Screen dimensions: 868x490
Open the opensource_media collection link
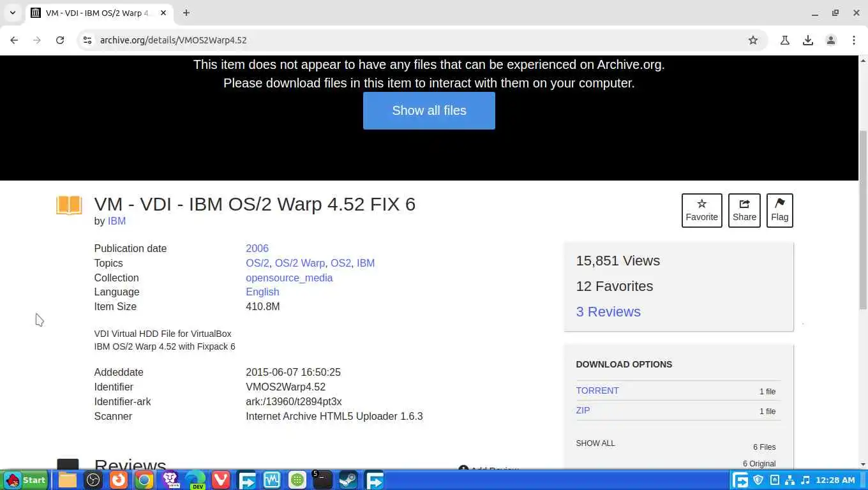pos(289,278)
